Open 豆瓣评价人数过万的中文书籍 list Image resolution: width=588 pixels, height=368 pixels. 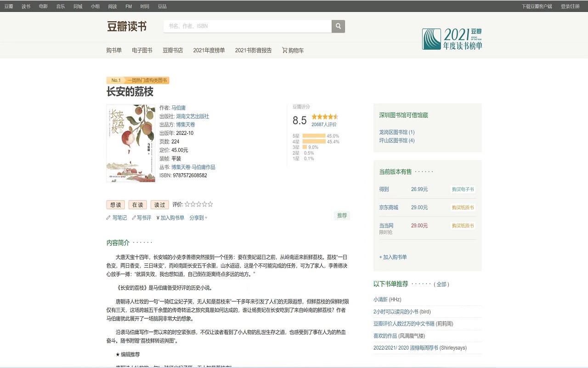pos(404,323)
